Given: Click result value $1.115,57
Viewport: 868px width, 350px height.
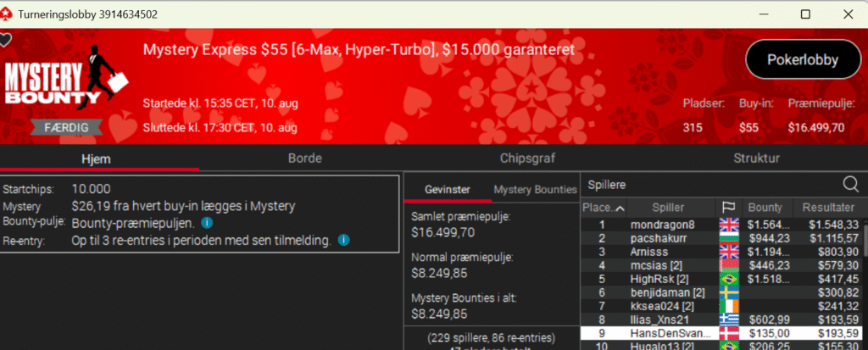Looking at the screenshot, I should coord(834,238).
